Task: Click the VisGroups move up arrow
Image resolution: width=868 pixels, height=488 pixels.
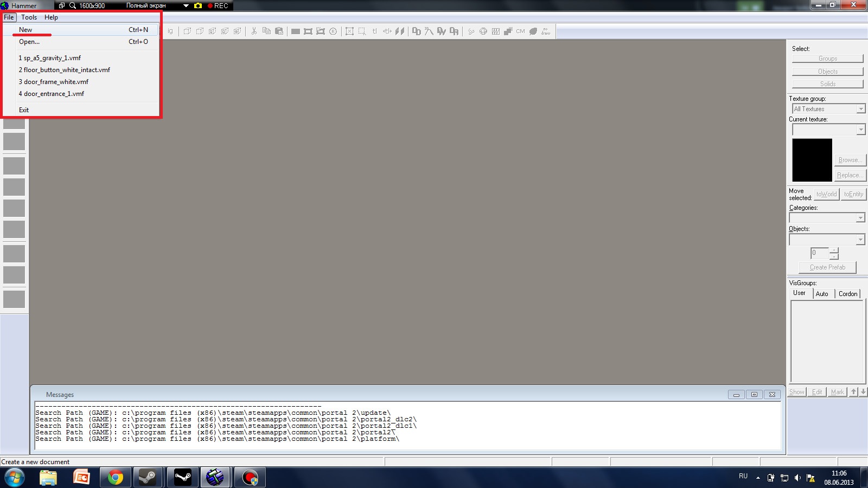Action: point(853,392)
